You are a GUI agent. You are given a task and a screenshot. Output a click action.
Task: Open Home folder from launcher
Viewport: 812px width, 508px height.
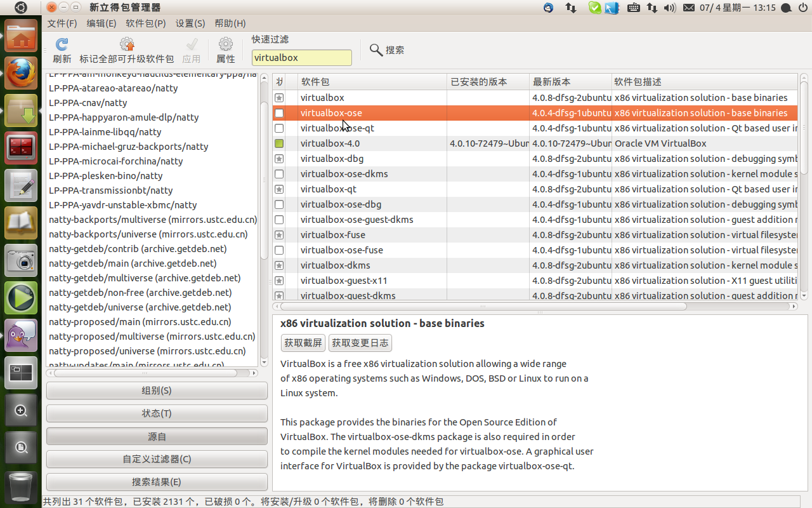tap(21, 36)
